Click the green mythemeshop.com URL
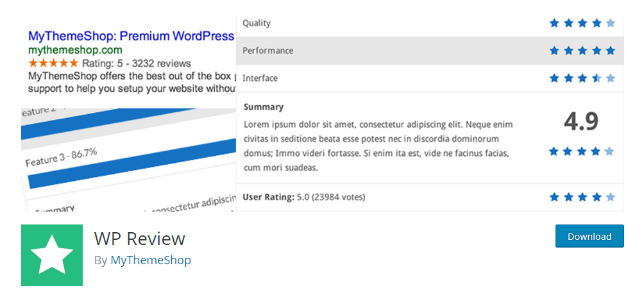Screen dimensions: 644x304 point(75,50)
